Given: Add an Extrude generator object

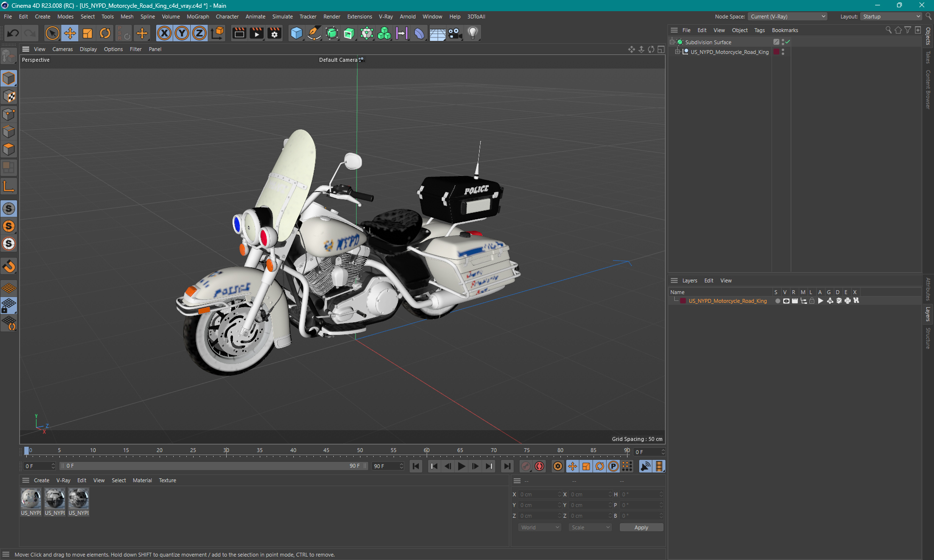Looking at the screenshot, I should pyautogui.click(x=349, y=33).
